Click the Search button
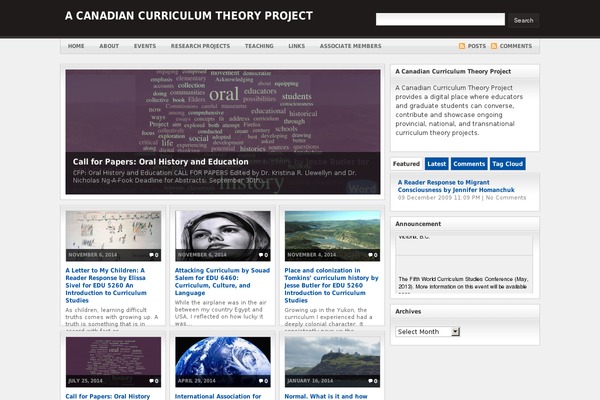Viewport: 600px width, 400px height. 523,20
